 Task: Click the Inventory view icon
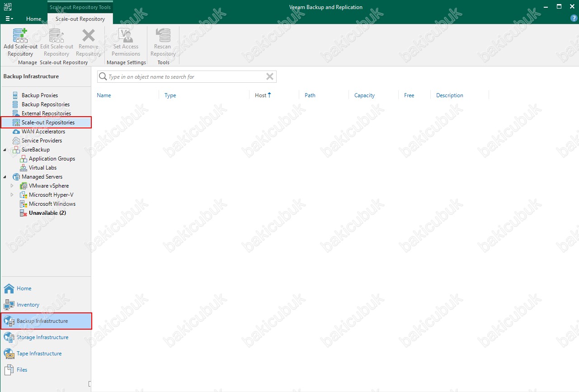click(x=9, y=305)
